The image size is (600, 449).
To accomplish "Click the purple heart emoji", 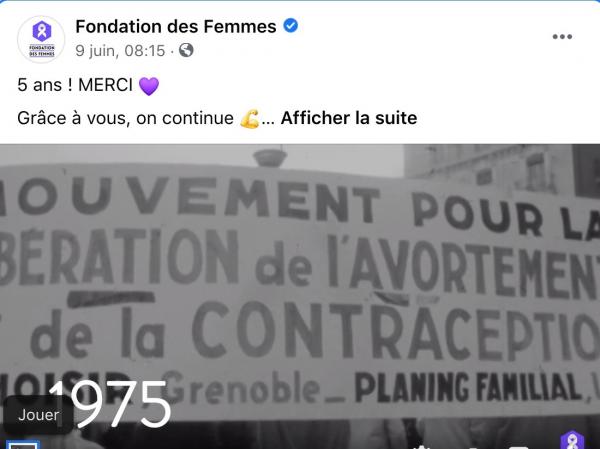I will pyautogui.click(x=148, y=86).
